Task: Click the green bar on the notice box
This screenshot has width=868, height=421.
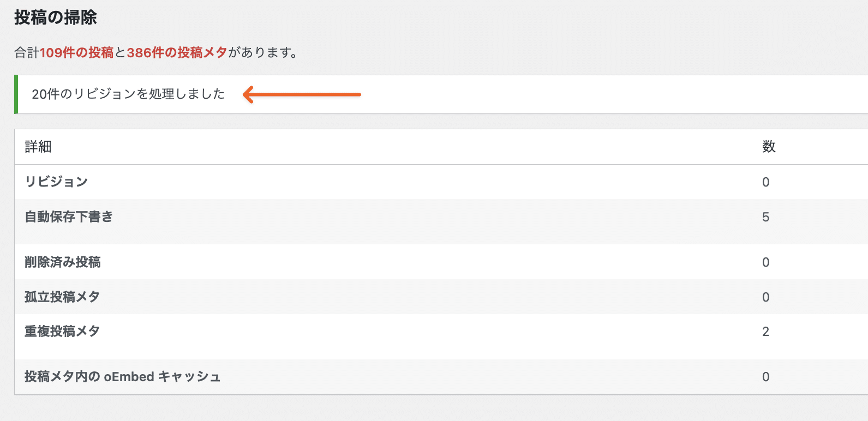Action: 16,94
